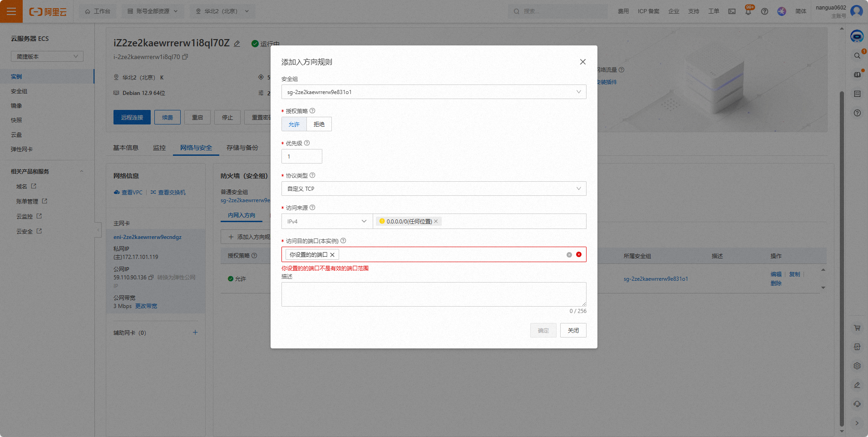868x437 pixels.
Task: Select 拒绝 authorization policy
Action: click(x=319, y=124)
